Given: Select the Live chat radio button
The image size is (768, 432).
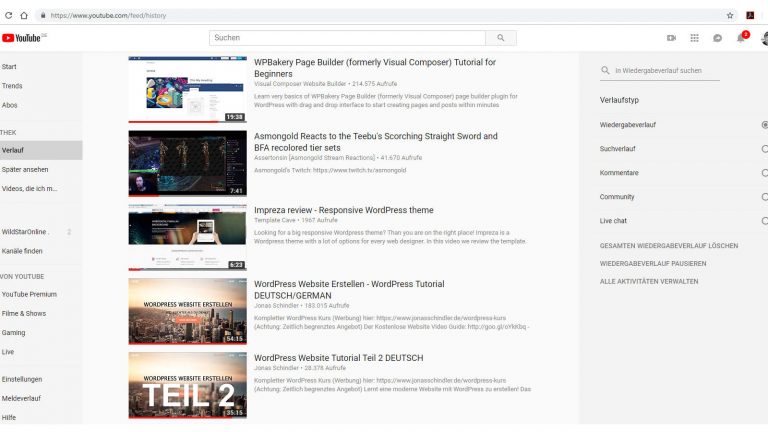Looking at the screenshot, I should 765,221.
